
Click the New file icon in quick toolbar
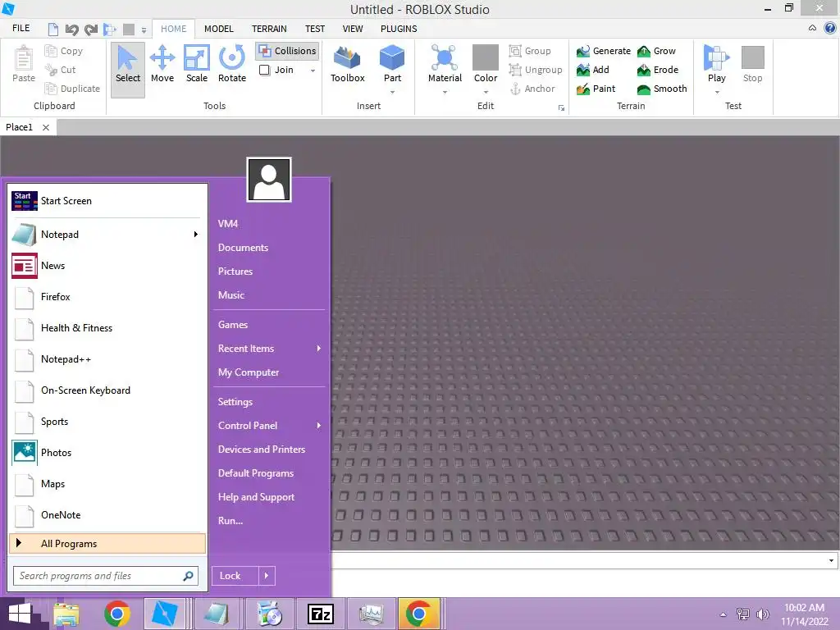[x=53, y=29]
